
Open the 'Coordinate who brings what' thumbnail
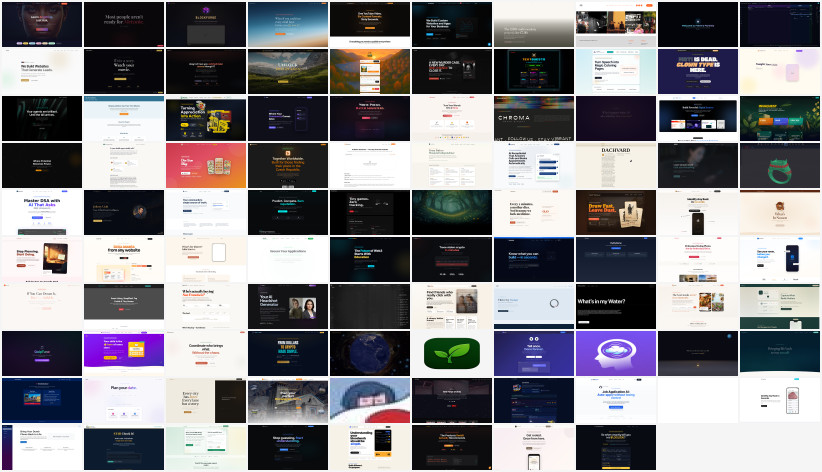point(206,353)
